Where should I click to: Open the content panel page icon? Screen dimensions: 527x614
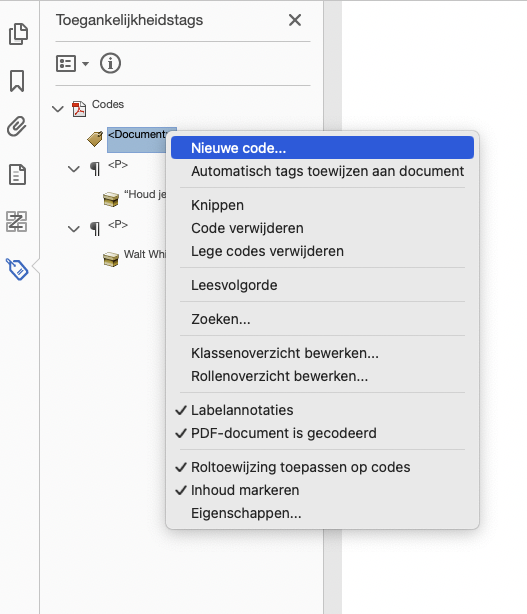18,174
